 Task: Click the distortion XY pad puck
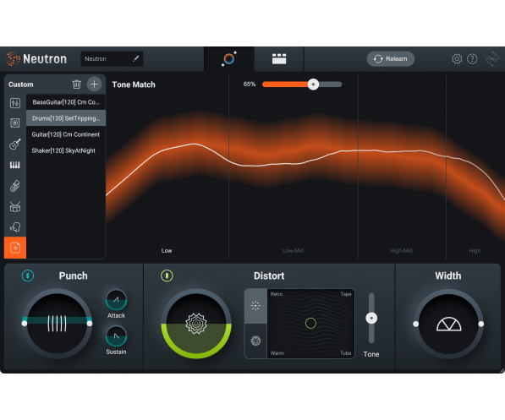pos(310,323)
